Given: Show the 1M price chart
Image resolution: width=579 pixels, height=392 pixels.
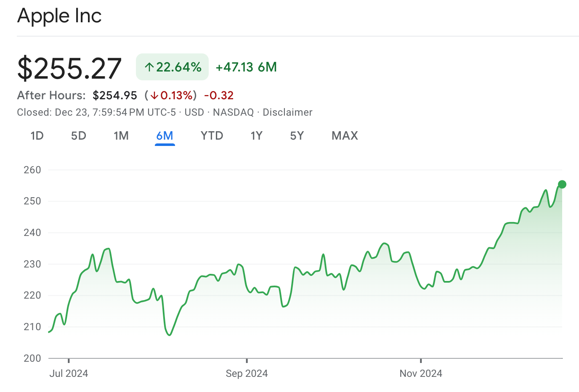Looking at the screenshot, I should [x=121, y=136].
